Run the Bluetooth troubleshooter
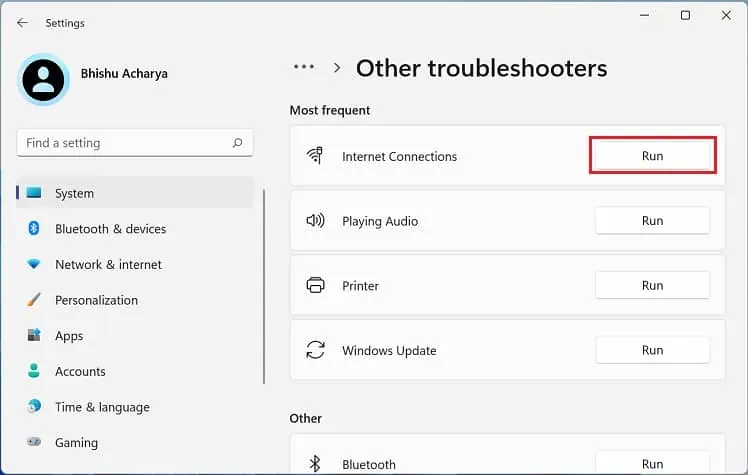Screen dimensions: 748x475 652,464
